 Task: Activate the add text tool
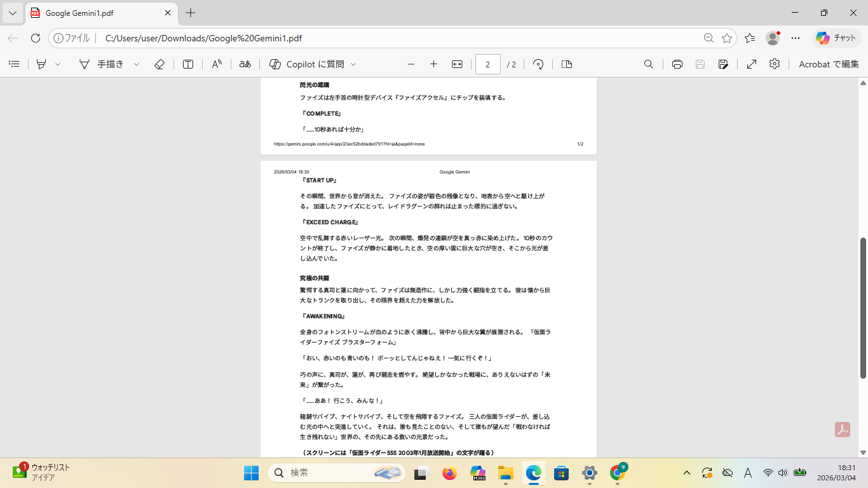(x=188, y=64)
